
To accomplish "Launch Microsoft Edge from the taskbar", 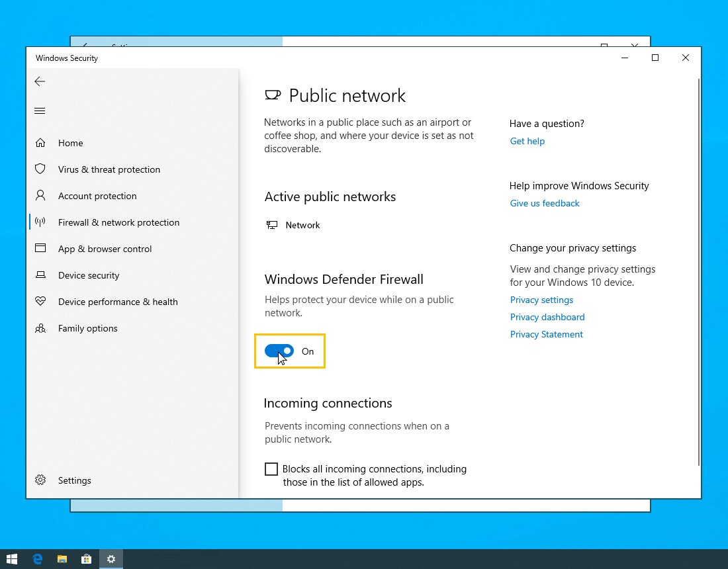I will (x=38, y=559).
